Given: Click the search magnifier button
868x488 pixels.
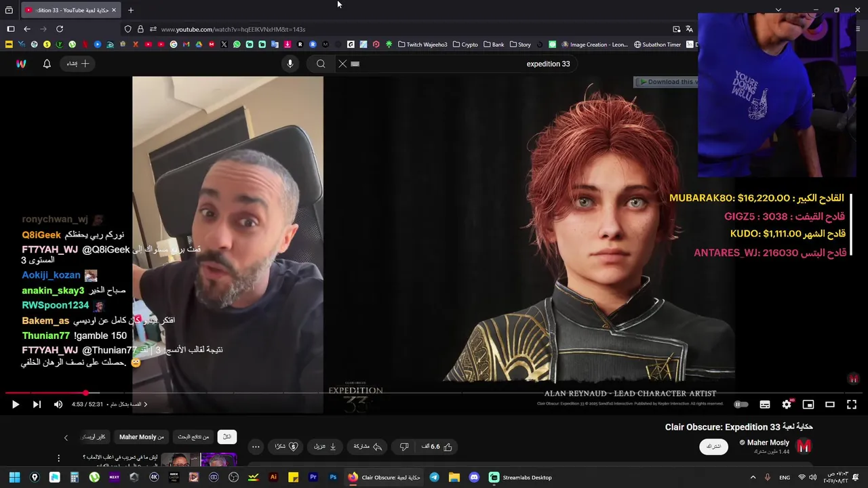Looking at the screenshot, I should tap(321, 64).
